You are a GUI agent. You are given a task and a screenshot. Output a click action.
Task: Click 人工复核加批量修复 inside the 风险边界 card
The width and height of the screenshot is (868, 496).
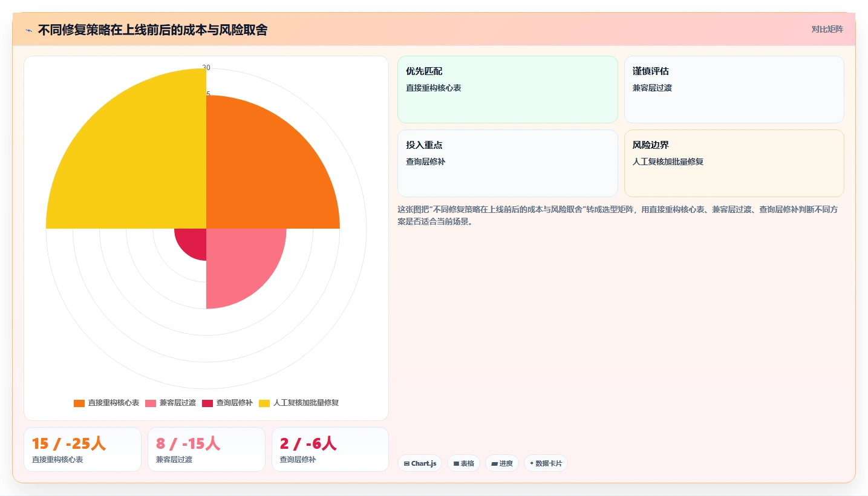tap(668, 162)
